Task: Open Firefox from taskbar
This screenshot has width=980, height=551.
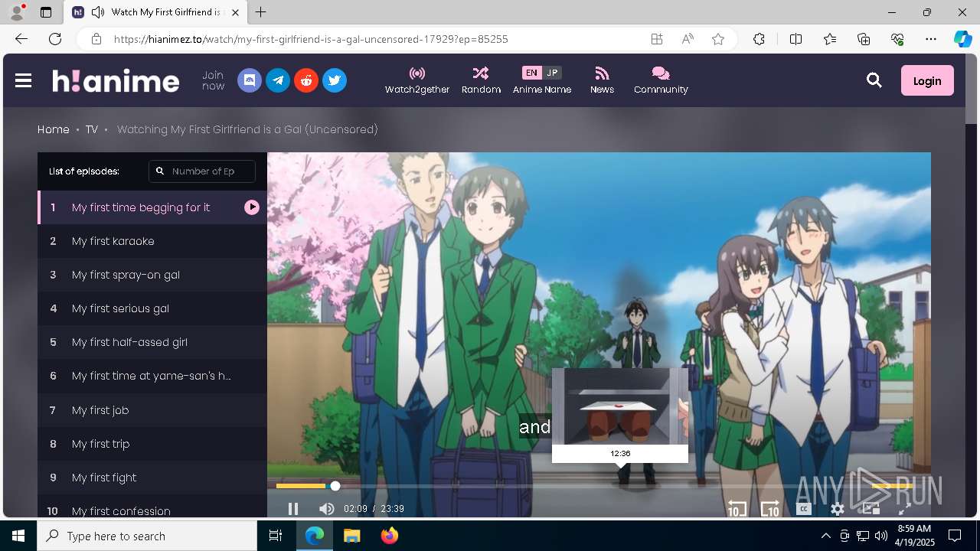Action: click(x=390, y=536)
